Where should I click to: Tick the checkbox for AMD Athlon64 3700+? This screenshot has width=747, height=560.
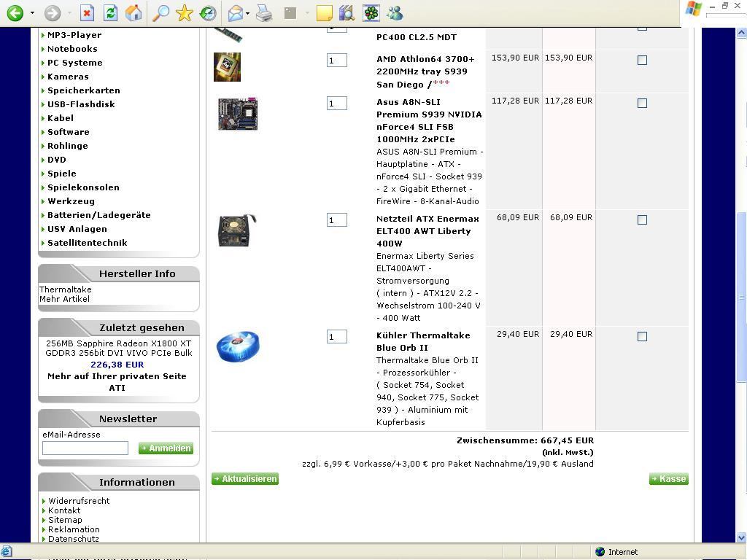point(642,60)
